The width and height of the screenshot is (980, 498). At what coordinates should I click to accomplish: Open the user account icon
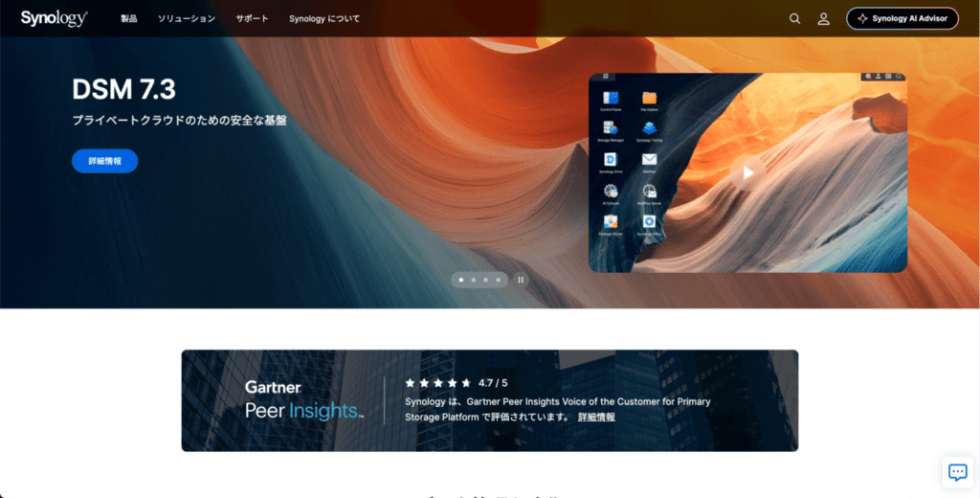823,18
